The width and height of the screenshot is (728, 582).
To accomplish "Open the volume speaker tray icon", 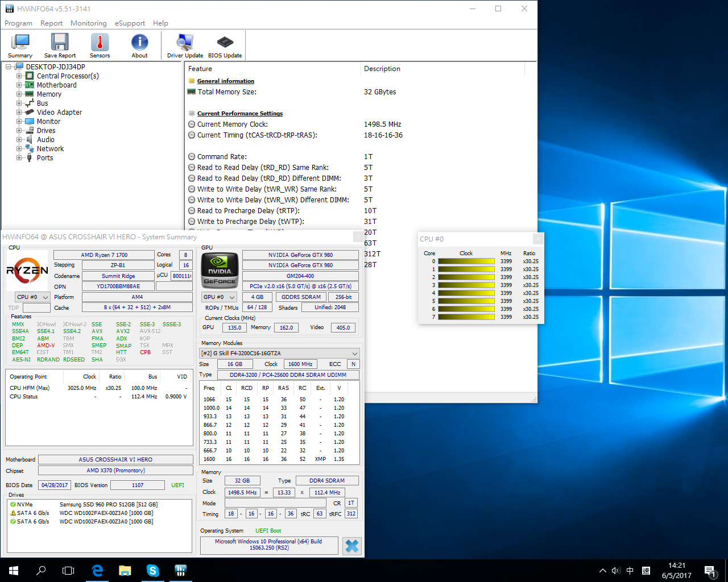I will pyautogui.click(x=616, y=571).
